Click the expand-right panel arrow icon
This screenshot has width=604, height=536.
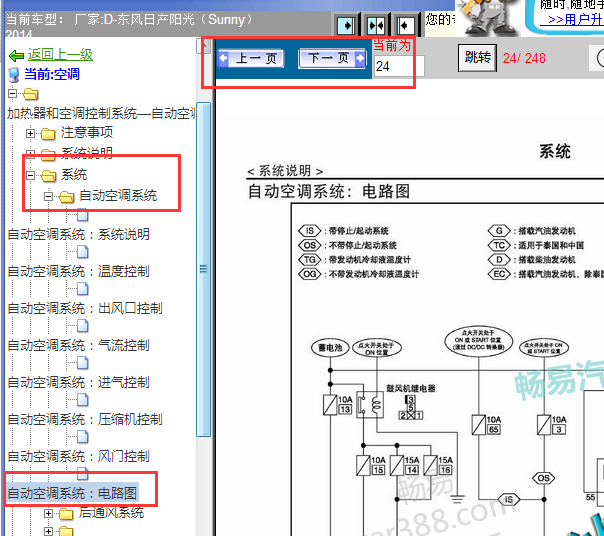[x=346, y=25]
